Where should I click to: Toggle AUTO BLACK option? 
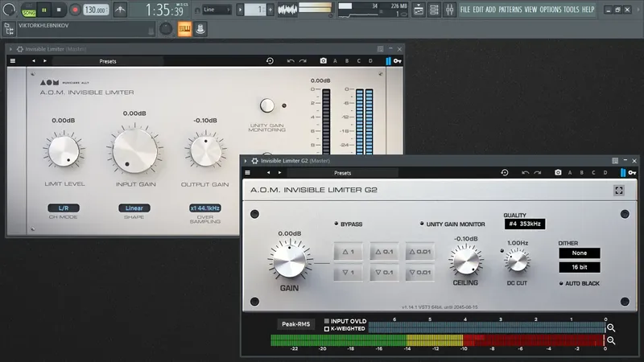tap(579, 284)
